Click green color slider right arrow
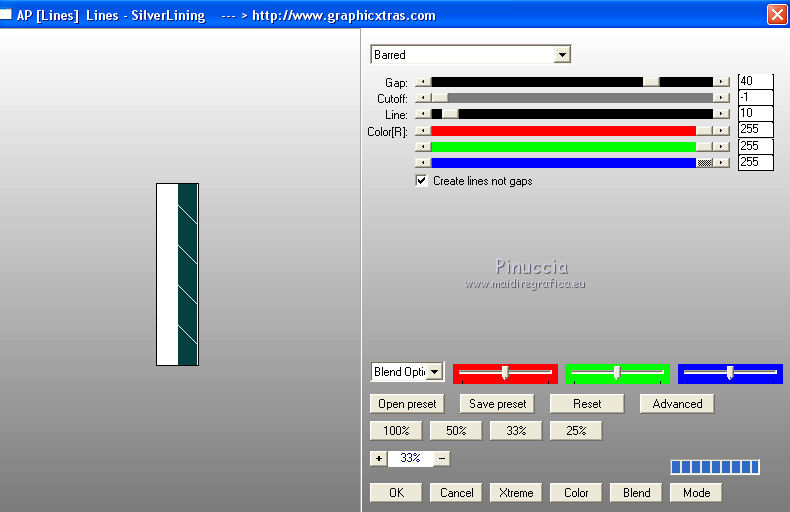Image resolution: width=790 pixels, height=512 pixels. coord(721,147)
